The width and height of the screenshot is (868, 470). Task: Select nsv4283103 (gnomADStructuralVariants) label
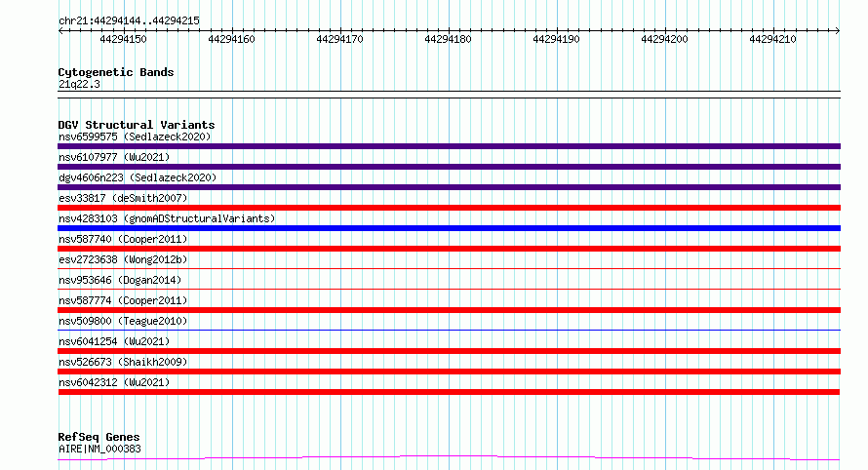click(167, 218)
